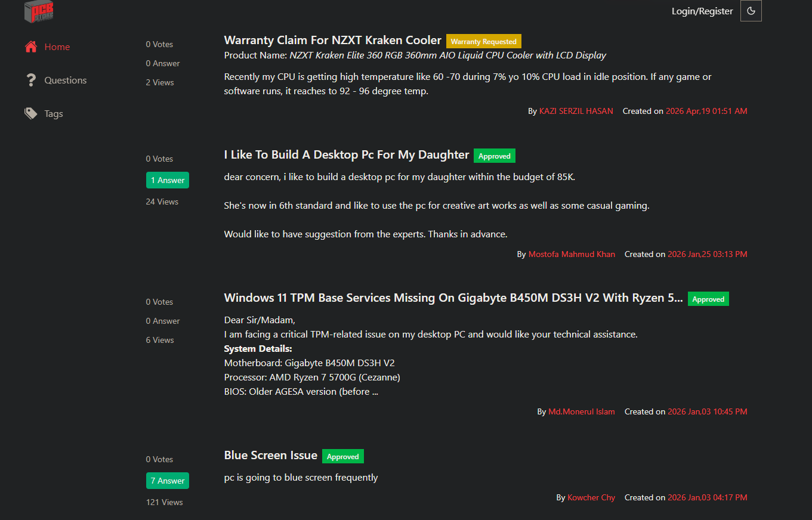Click the Tags tag icon
The height and width of the screenshot is (520, 812).
[31, 113]
